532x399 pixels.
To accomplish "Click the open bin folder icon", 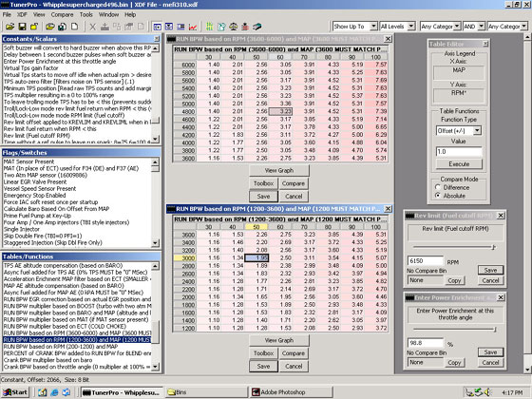I will click(9, 27).
